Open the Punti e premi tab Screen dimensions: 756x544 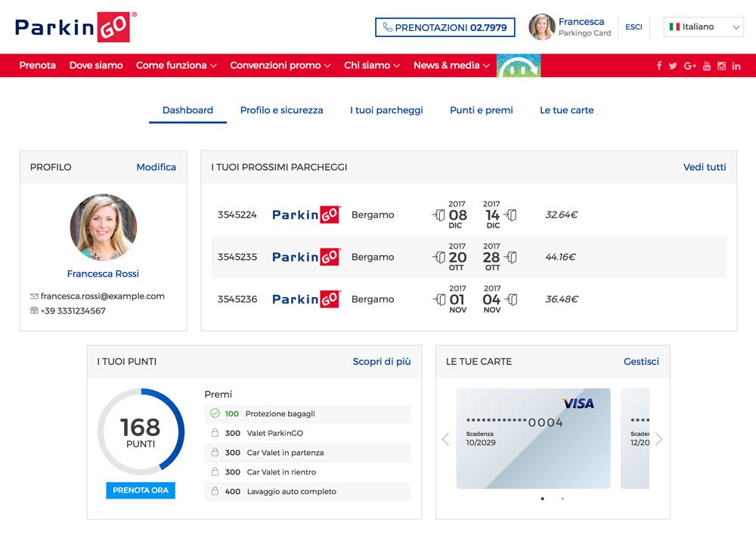[x=481, y=110]
